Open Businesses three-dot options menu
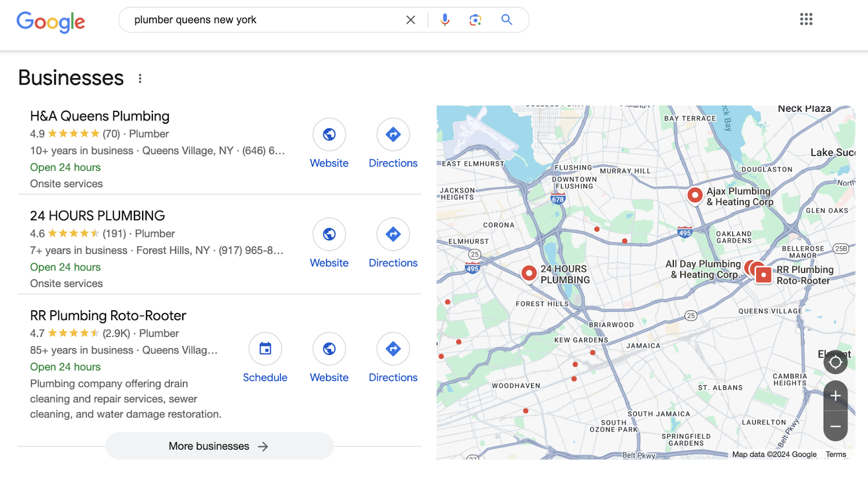868x479 pixels. 140,79
